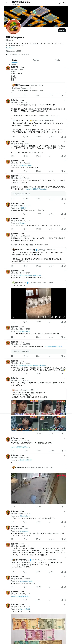Switch to the Replies tab
The height and width of the screenshot is (644, 72).
(36, 60)
